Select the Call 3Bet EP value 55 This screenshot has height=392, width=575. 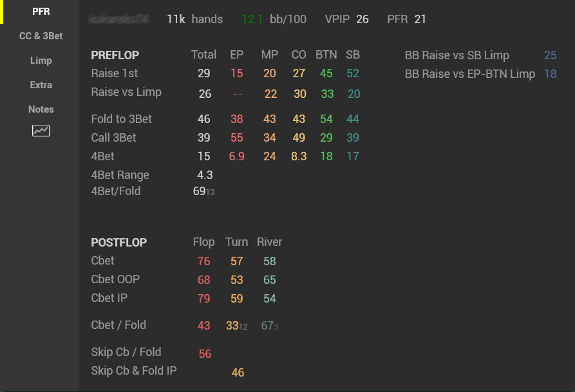(237, 138)
